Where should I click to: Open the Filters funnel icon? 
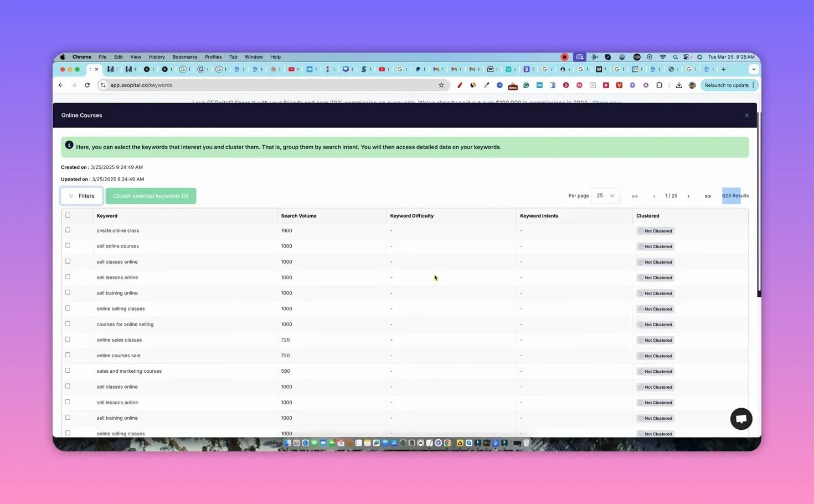tap(71, 196)
